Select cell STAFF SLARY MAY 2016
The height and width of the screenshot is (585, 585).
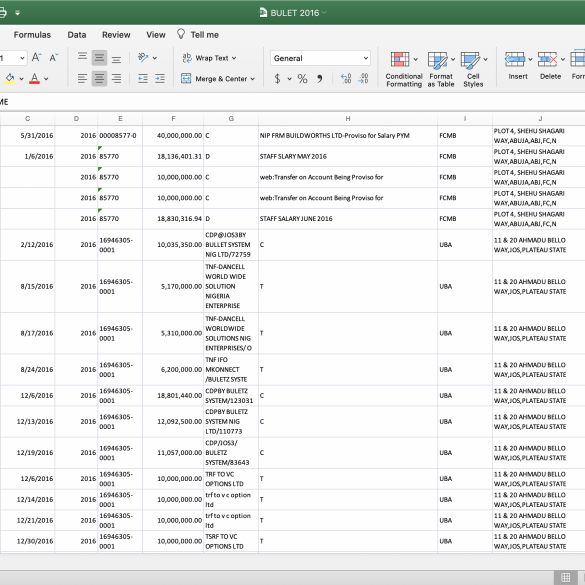coord(348,156)
